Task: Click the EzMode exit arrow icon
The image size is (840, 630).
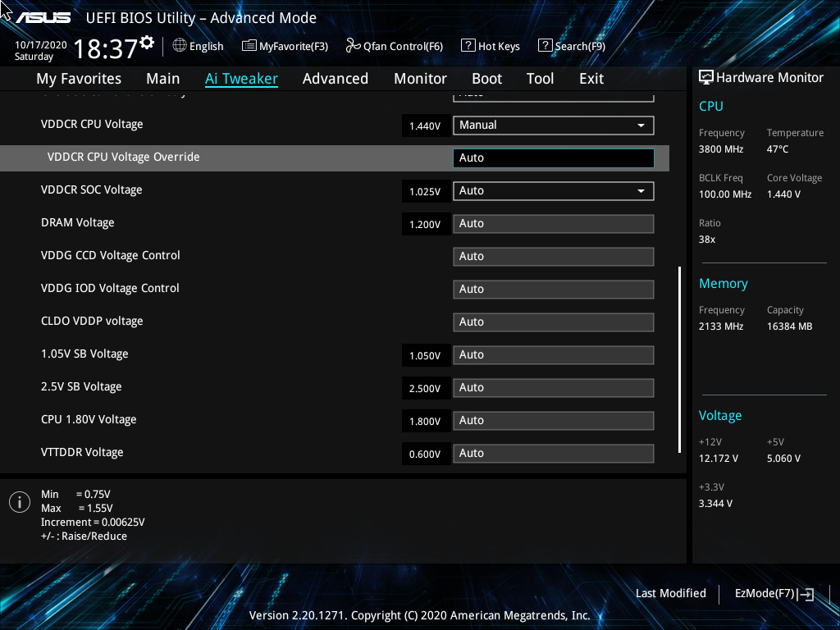Action: tap(806, 594)
